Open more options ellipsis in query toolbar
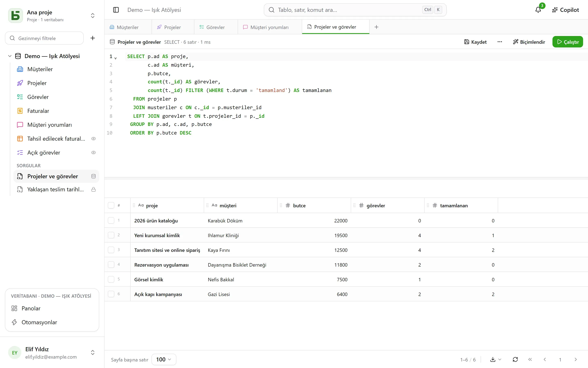This screenshot has width=588, height=368. tap(500, 42)
